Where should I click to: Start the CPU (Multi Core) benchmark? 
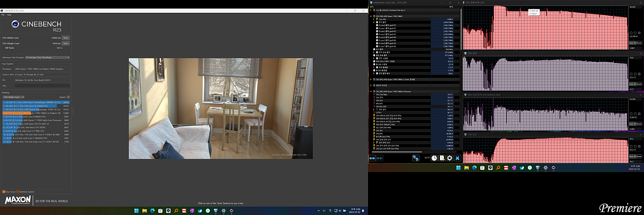[66, 38]
